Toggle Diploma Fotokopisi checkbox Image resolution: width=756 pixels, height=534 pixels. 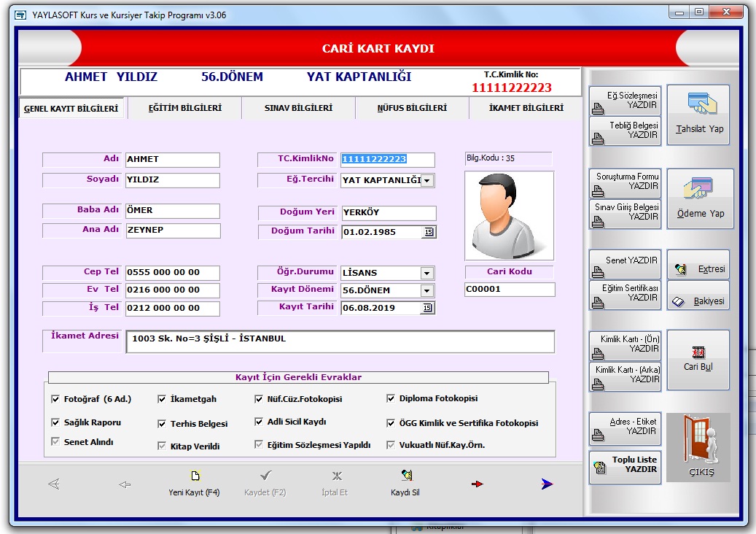point(391,398)
